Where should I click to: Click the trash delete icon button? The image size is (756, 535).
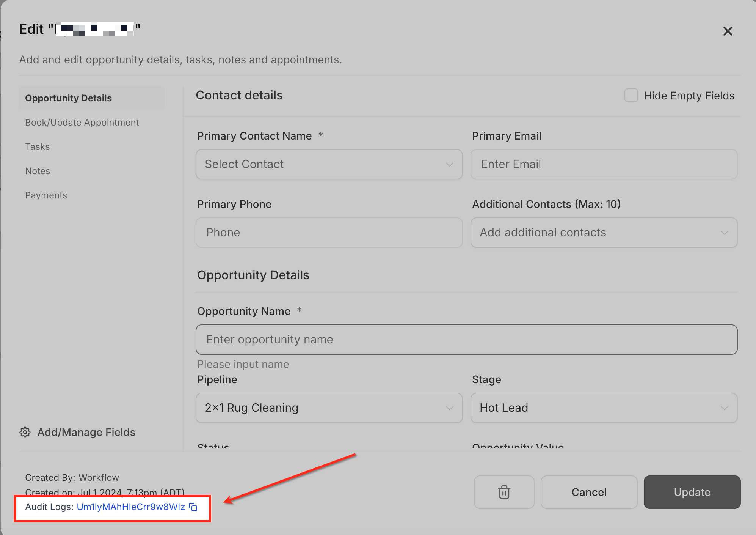[x=504, y=492]
